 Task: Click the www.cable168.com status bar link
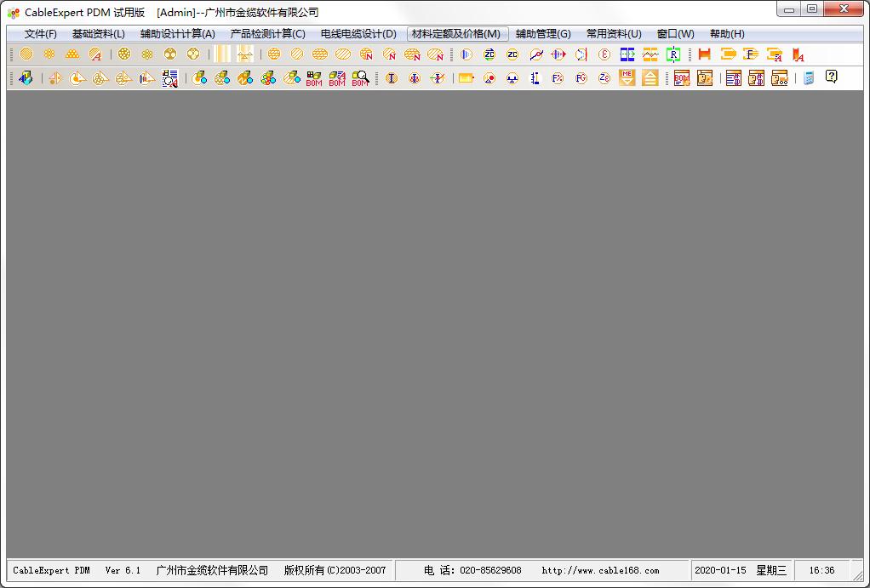[600, 570]
